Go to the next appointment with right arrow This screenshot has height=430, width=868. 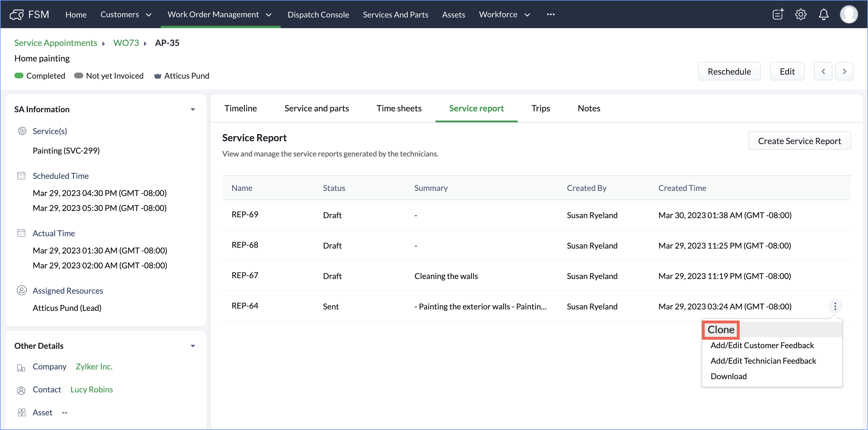point(844,71)
